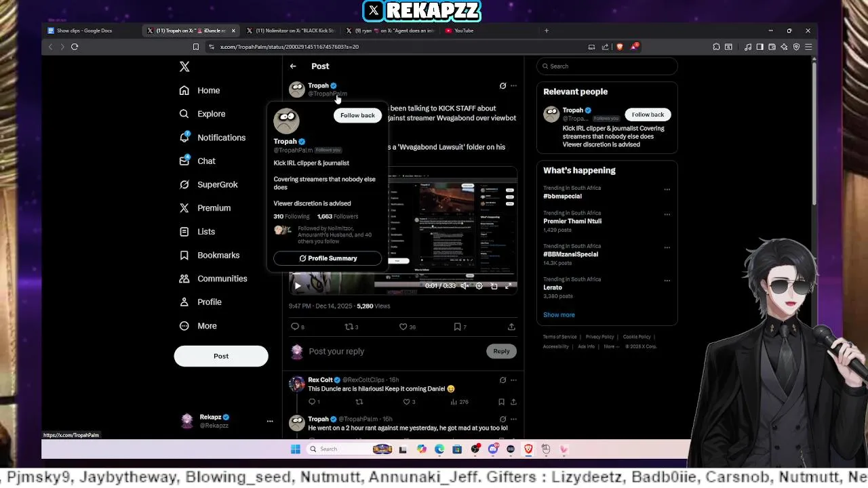868x488 pixels.
Task: Open Brave browser main menu
Action: (x=808, y=47)
